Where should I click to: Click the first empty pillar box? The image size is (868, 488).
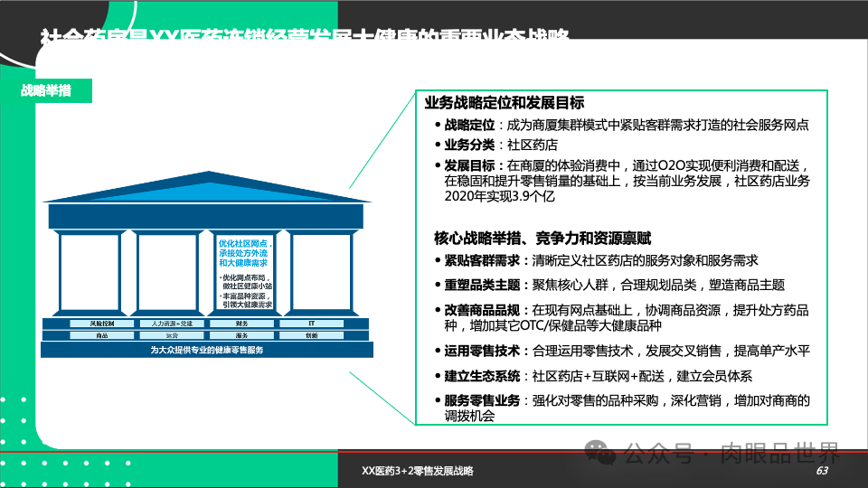coord(90,272)
